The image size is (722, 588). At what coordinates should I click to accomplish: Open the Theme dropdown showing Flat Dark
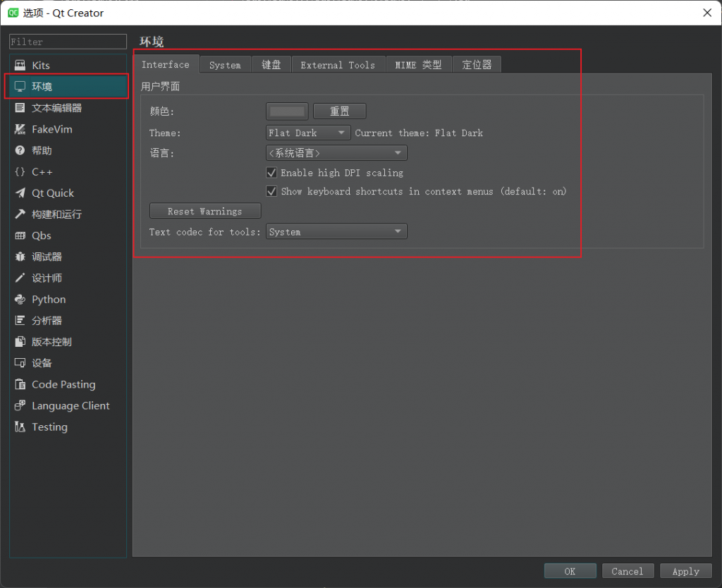(x=308, y=133)
